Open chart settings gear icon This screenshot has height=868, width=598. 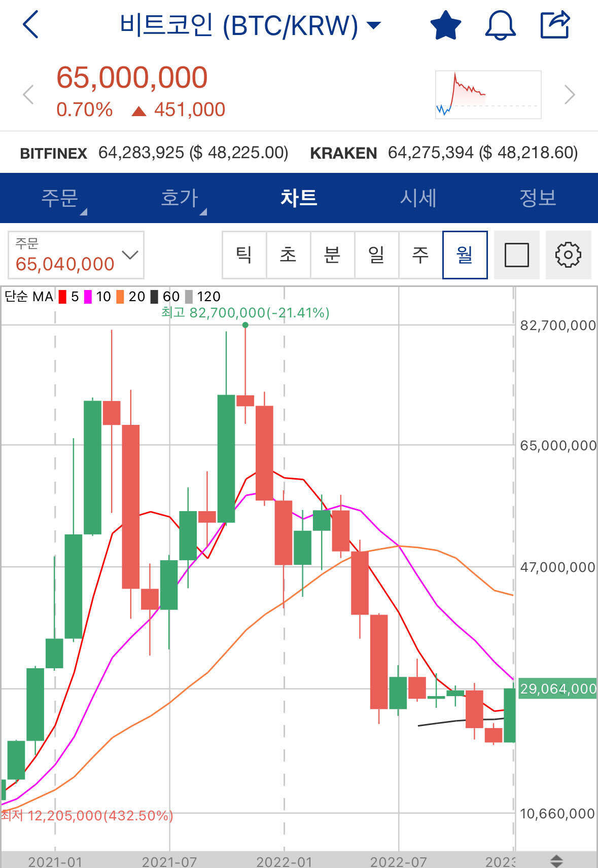[568, 255]
